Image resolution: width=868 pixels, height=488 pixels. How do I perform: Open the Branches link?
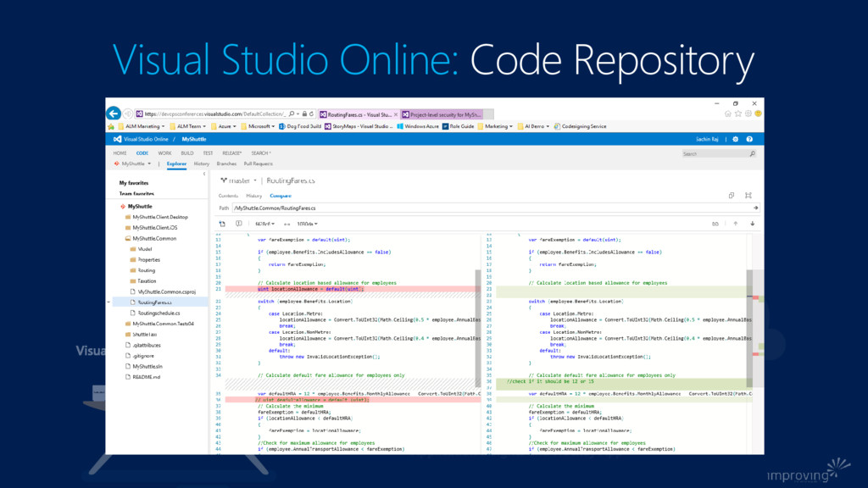pos(226,164)
